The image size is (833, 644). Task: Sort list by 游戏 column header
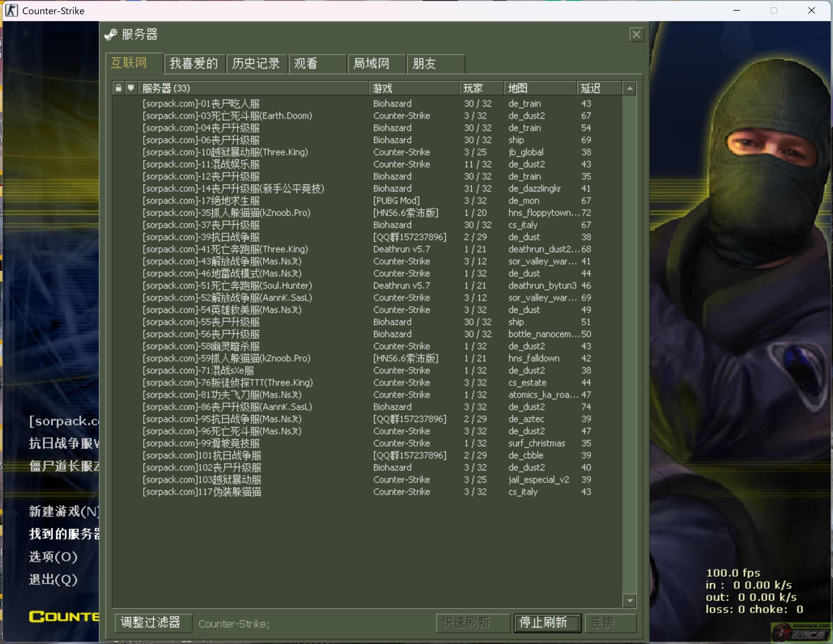[x=414, y=88]
